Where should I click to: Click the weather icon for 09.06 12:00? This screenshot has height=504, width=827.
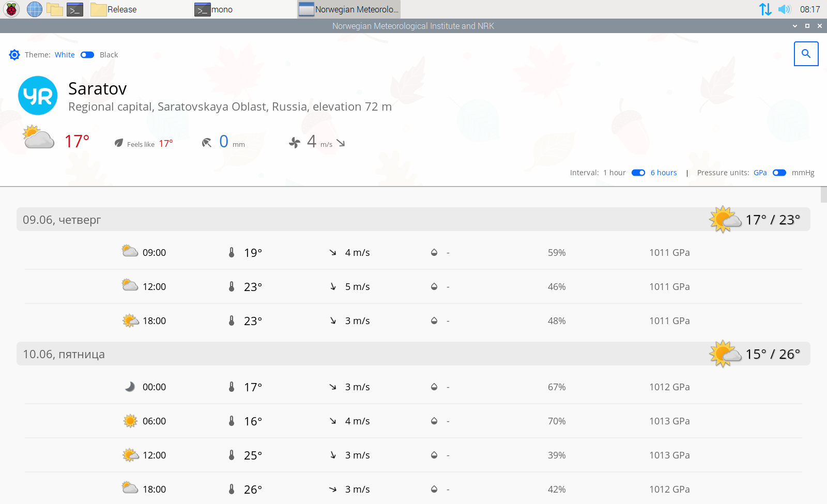click(x=130, y=285)
